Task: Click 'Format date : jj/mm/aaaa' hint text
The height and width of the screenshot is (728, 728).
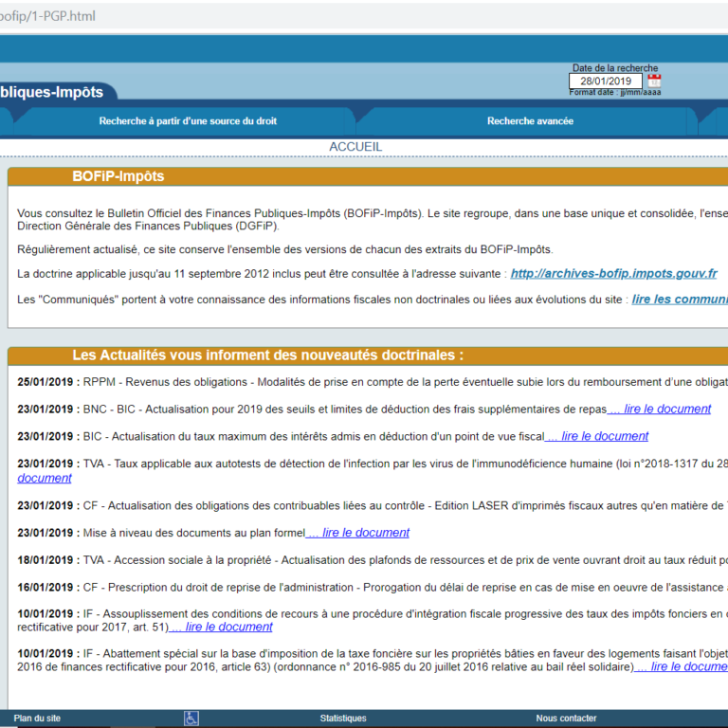Action: (615, 92)
